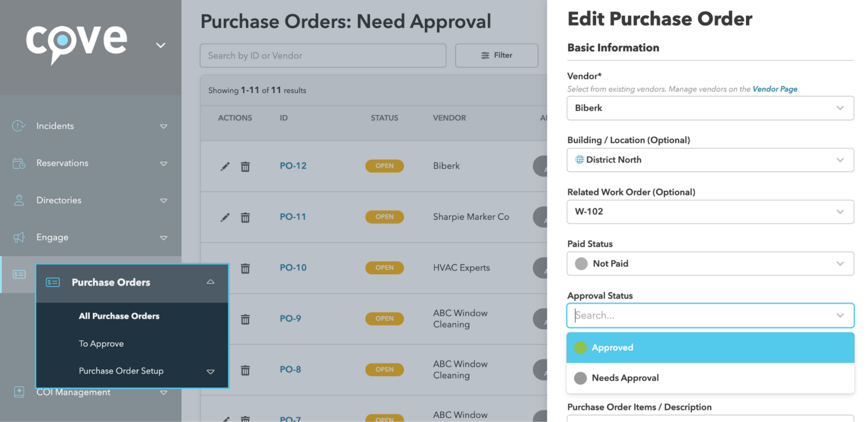Open the Paid Status dropdown
Image resolution: width=868 pixels, height=422 pixels.
pyautogui.click(x=710, y=264)
